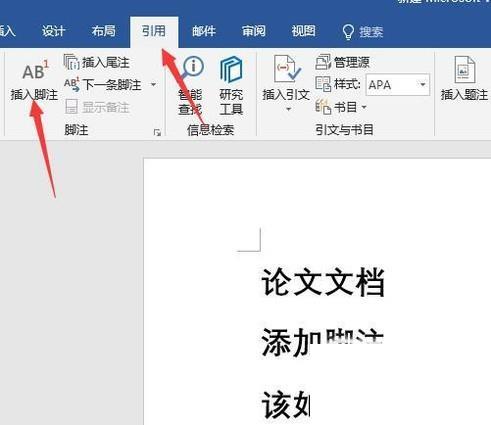Viewport: 491px width, 425px height.
Task: Click the Insert Footnote (插入脚注) AB icon
Action: [x=36, y=71]
